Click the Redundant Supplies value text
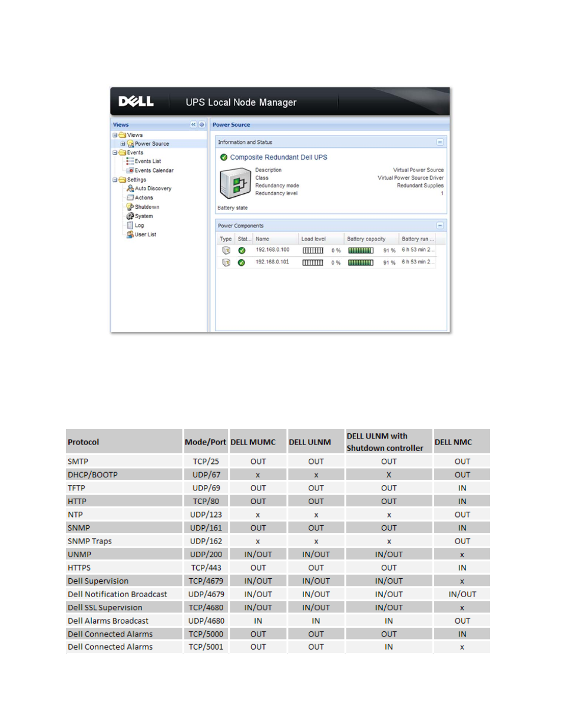Image resolution: width=562 pixels, height=728 pixels. (420, 186)
